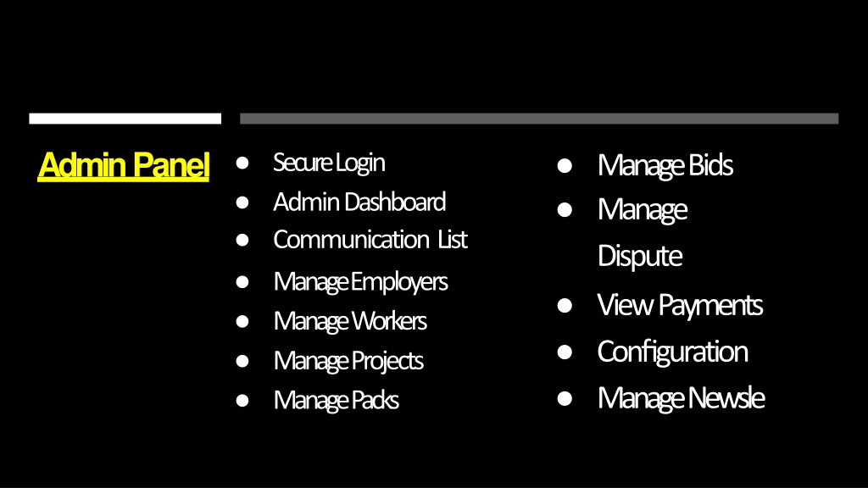The image size is (868, 488).
Task: Click the bullet beside View Payments
Action: point(565,305)
